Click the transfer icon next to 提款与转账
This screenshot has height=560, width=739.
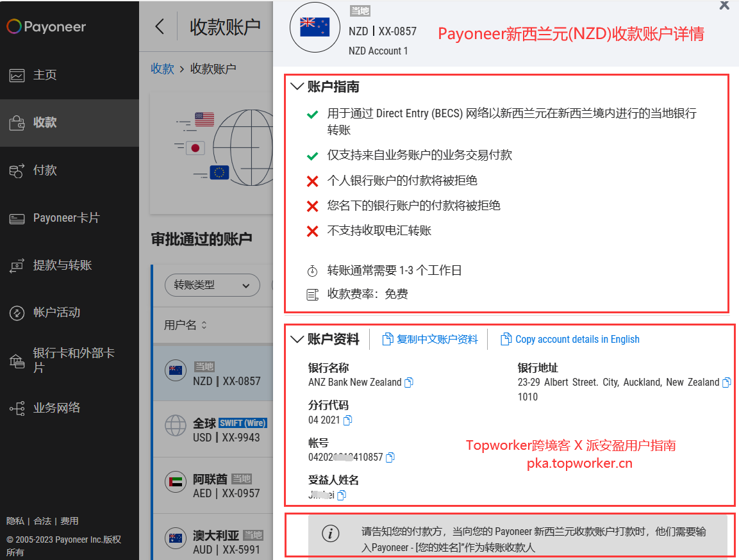click(17, 266)
